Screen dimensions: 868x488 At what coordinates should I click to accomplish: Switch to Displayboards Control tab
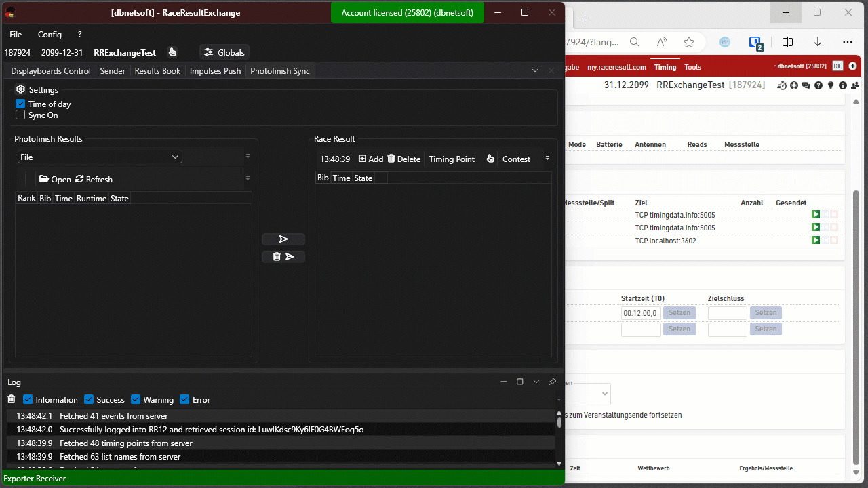[51, 70]
